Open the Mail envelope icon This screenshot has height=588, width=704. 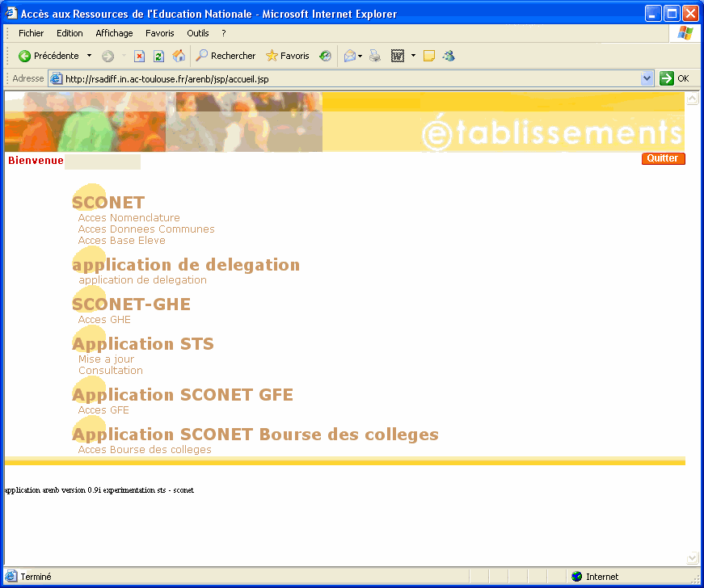[x=350, y=56]
